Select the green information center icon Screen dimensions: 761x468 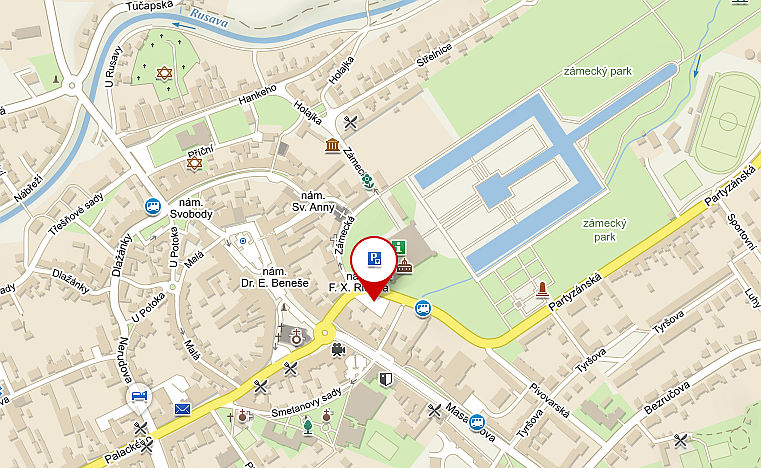tap(399, 247)
